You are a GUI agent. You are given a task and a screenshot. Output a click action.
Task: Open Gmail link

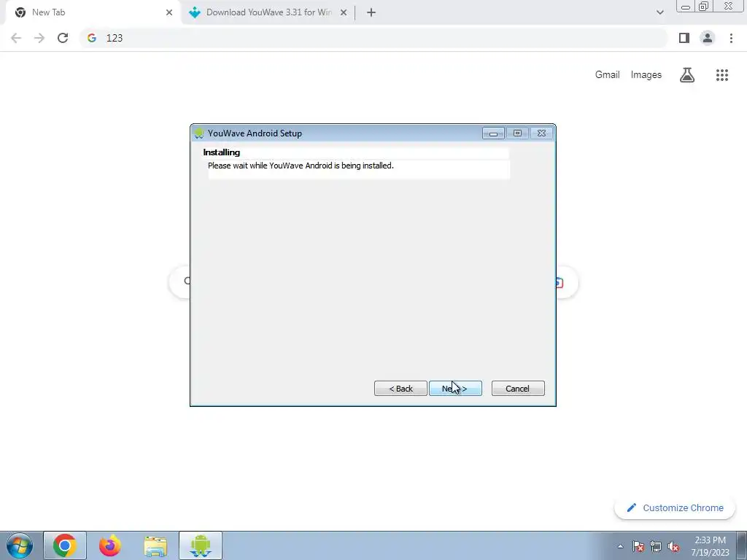[607, 75]
